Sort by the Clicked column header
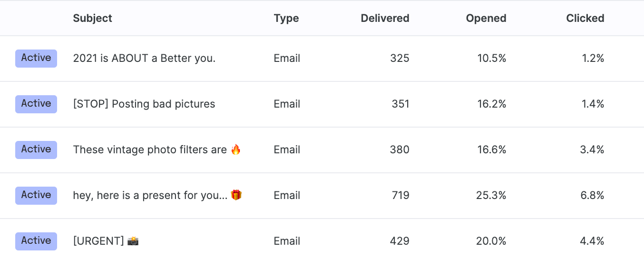 point(585,18)
